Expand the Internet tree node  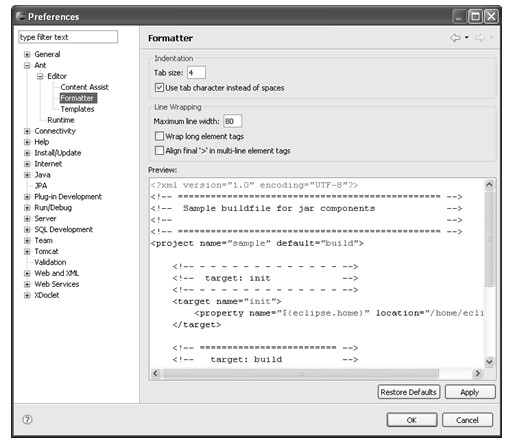[27, 164]
